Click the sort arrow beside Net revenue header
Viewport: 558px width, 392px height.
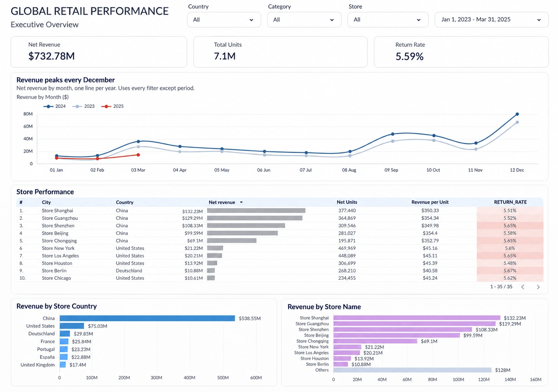(241, 202)
